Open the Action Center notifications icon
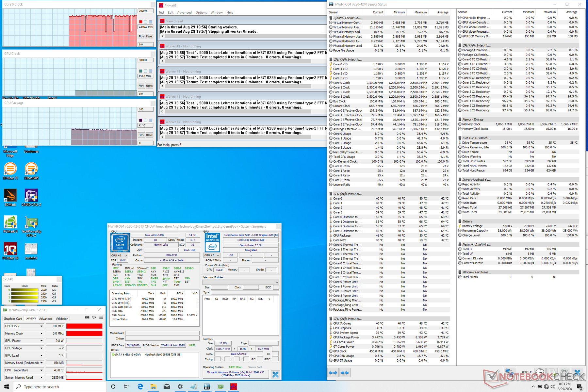 580,387
